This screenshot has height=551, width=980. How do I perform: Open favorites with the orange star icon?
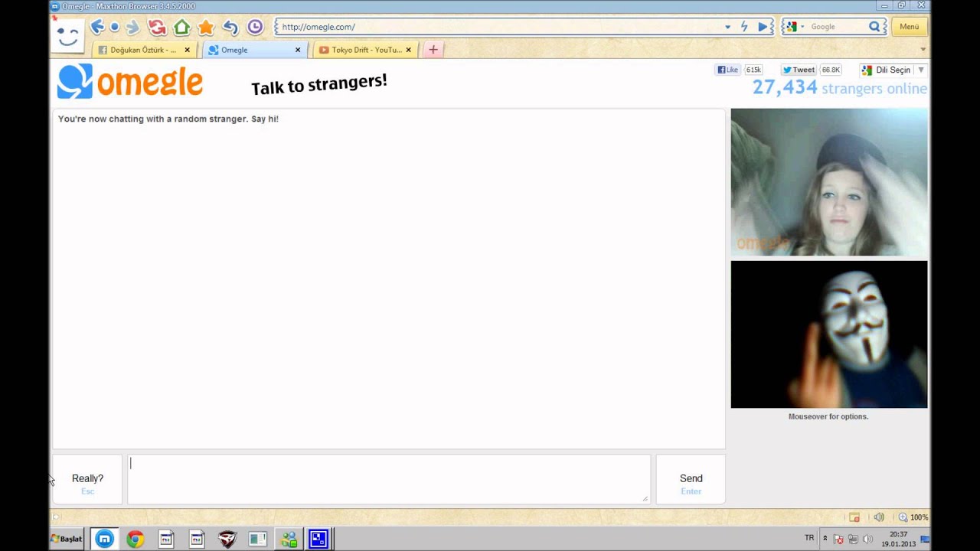[x=206, y=27]
